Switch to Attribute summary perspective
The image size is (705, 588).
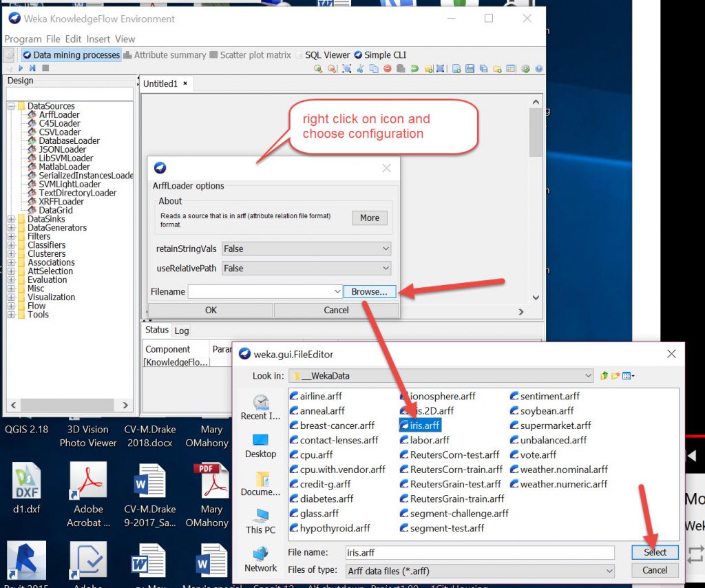[165, 55]
